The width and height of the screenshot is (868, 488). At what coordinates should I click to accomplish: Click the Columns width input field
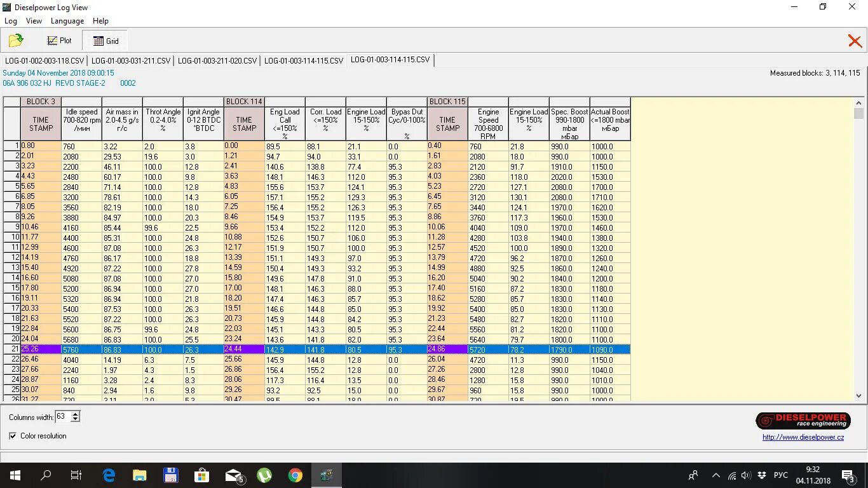[62, 417]
